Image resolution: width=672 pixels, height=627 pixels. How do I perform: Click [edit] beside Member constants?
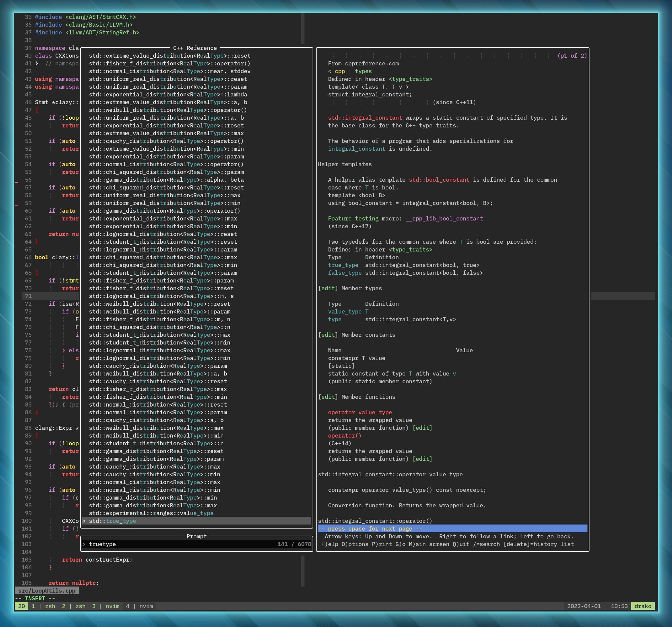[x=328, y=335]
